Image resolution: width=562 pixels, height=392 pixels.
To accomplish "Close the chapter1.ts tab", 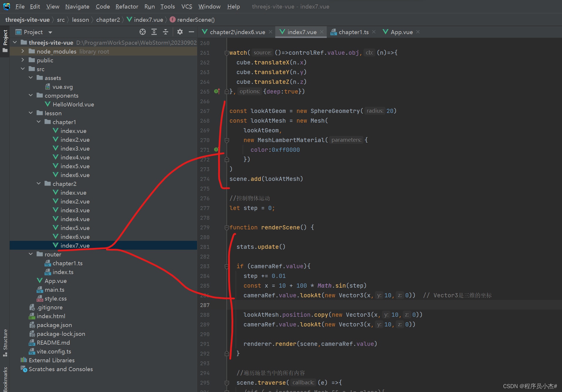I will pyautogui.click(x=374, y=32).
